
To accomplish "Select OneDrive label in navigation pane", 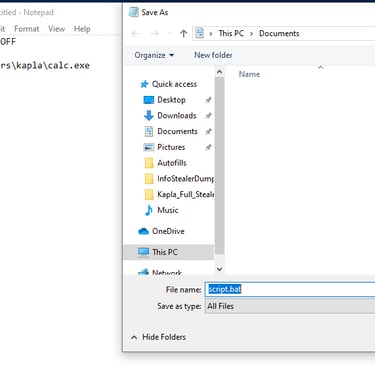I will pos(168,231).
